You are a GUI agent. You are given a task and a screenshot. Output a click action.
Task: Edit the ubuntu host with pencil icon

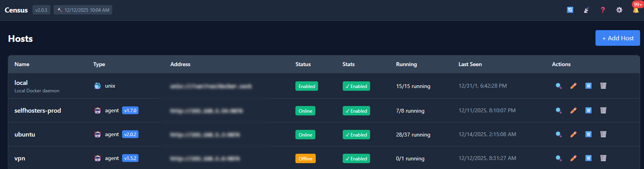573,134
